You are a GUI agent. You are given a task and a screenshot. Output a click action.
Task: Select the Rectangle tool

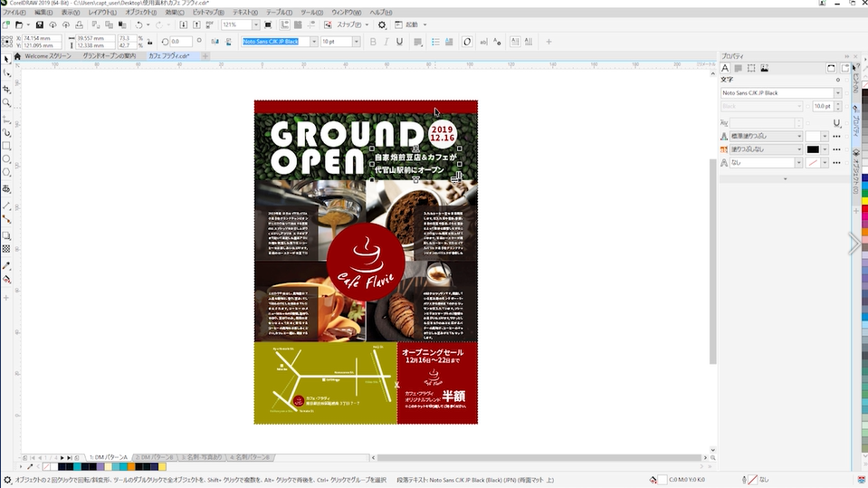coord(6,145)
